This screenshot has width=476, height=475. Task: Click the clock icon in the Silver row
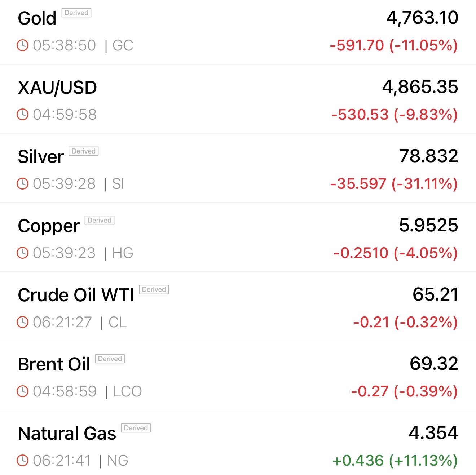pyautogui.click(x=22, y=184)
